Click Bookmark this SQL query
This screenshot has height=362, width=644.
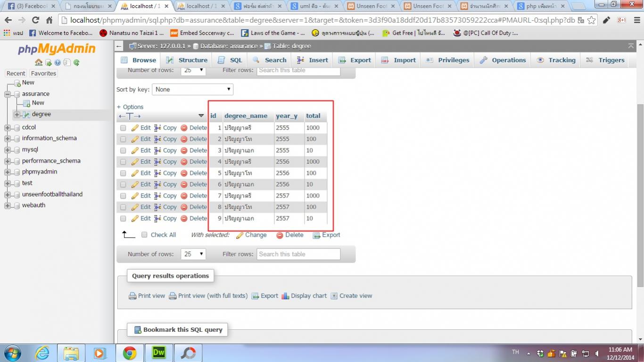178,329
